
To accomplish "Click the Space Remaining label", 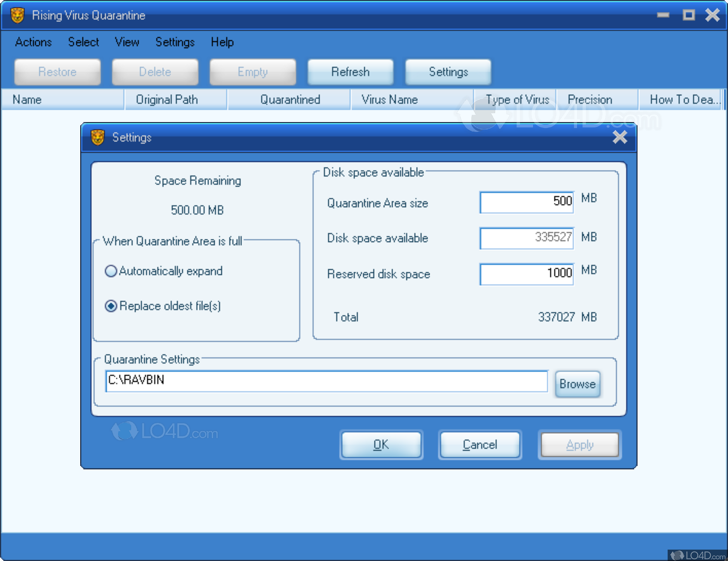I will [198, 181].
